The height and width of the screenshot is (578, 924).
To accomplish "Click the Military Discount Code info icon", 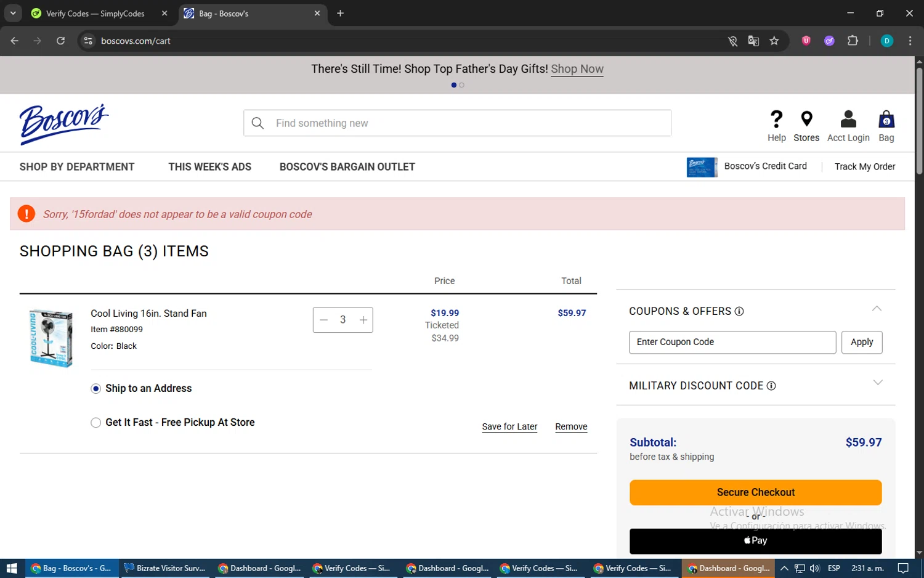I will click(771, 386).
